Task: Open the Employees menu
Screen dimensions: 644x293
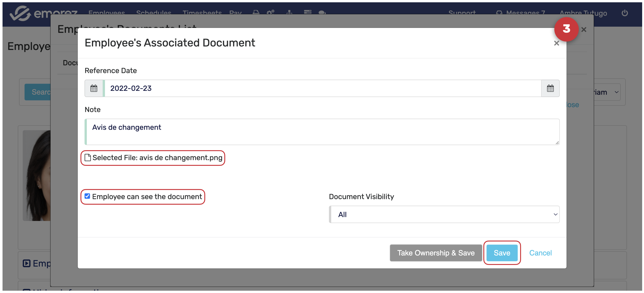Action: point(106,12)
